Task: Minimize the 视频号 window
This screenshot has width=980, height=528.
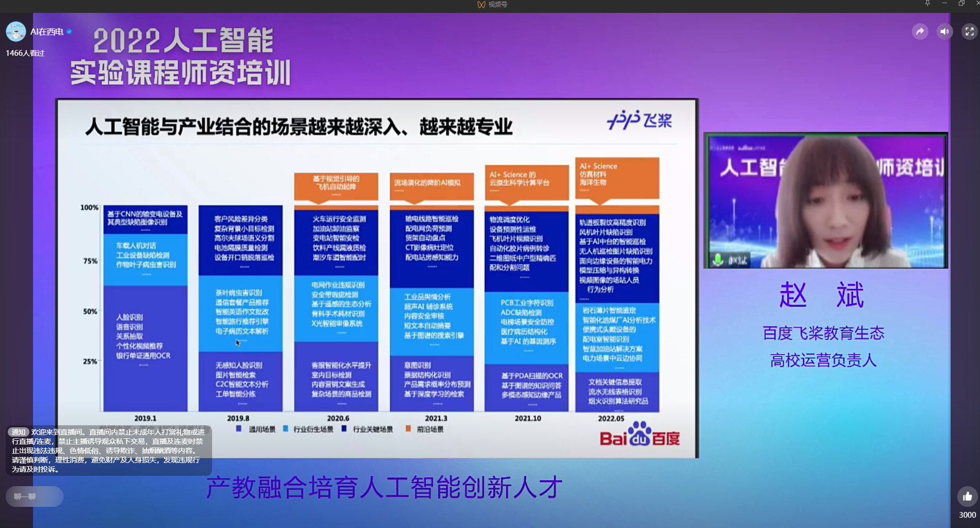Action: (944, 4)
